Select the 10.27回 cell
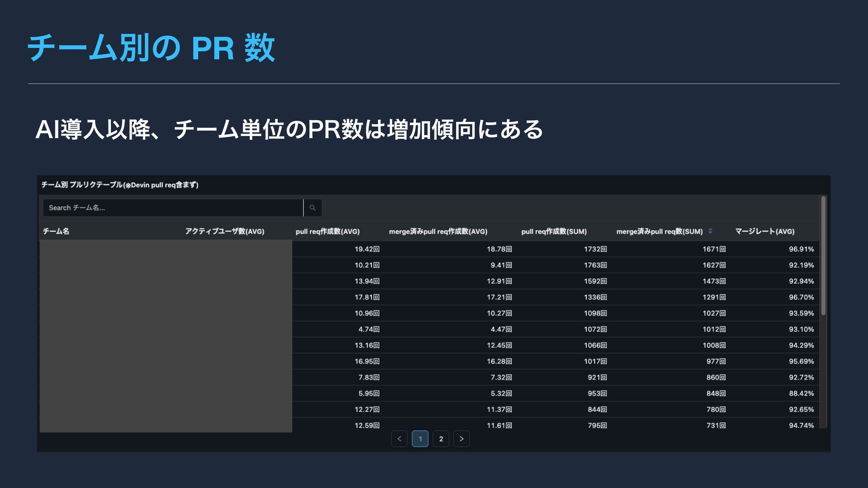The height and width of the screenshot is (488, 868). [x=500, y=313]
